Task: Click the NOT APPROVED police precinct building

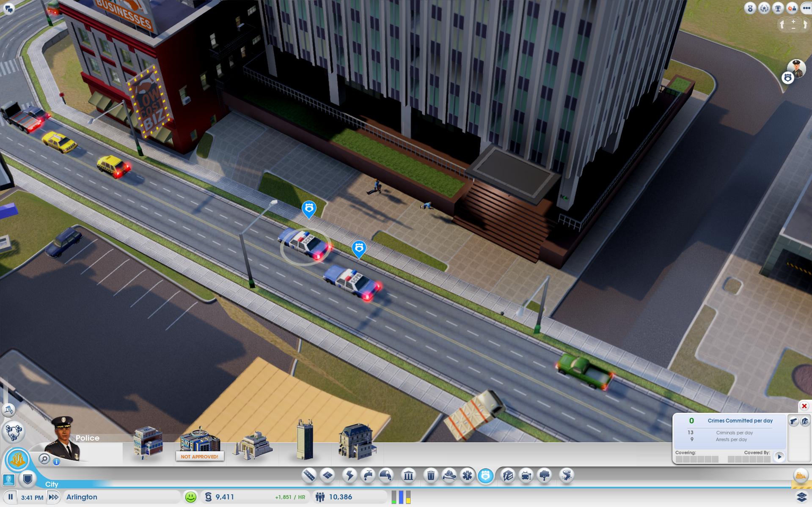Action: click(x=199, y=445)
